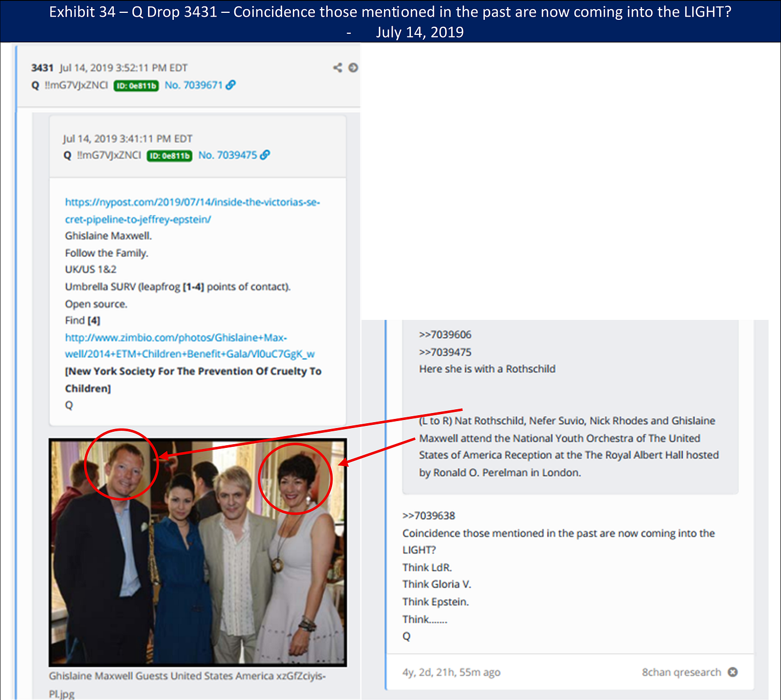The height and width of the screenshot is (700, 781).
Task: Click the ID: 0e811b badge in the quoted post
Action: click(170, 156)
